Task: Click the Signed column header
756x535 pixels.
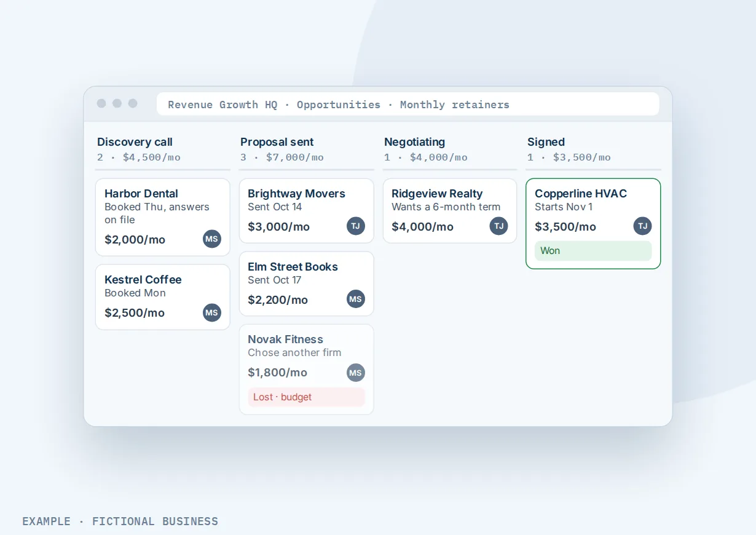Action: pyautogui.click(x=546, y=142)
